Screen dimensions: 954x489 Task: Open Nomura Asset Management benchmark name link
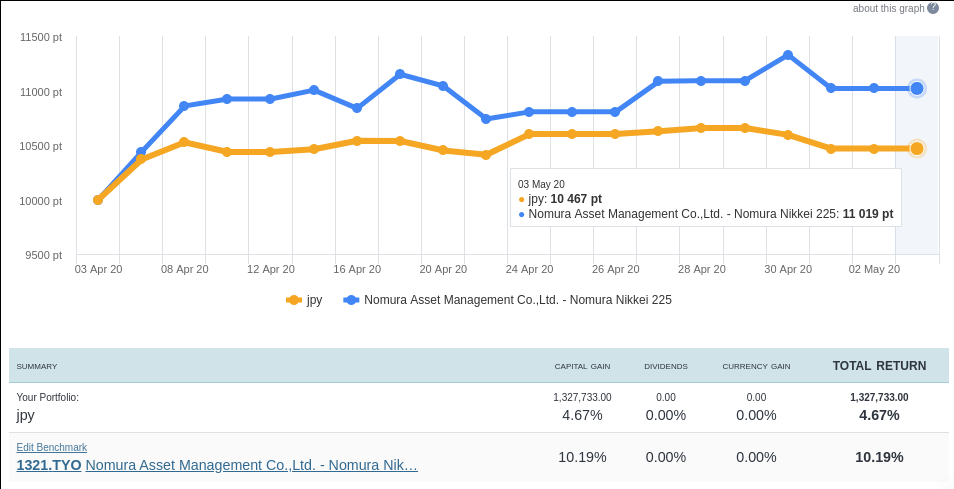[251, 465]
